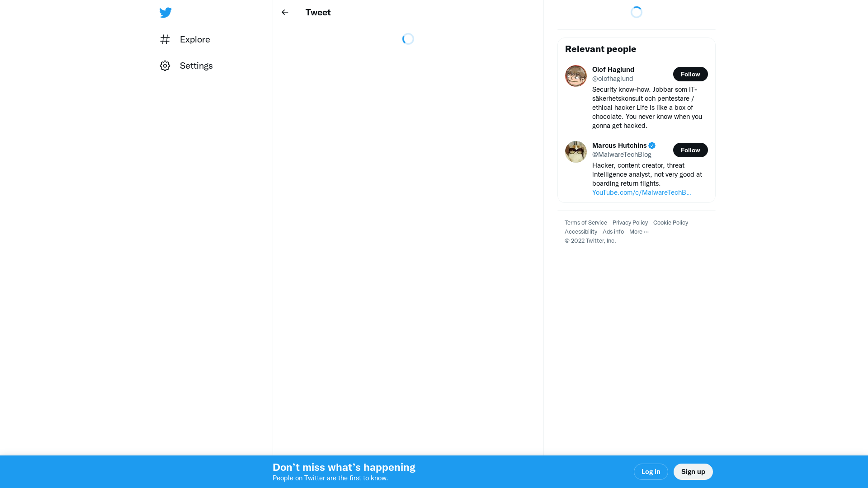Open the Cookie Policy link
The image size is (868, 488).
click(670, 223)
